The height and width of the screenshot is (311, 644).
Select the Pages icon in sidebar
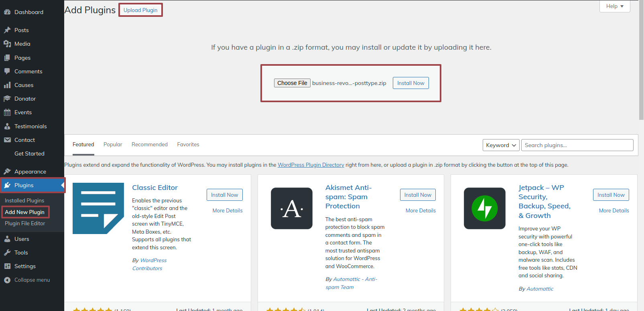7,58
